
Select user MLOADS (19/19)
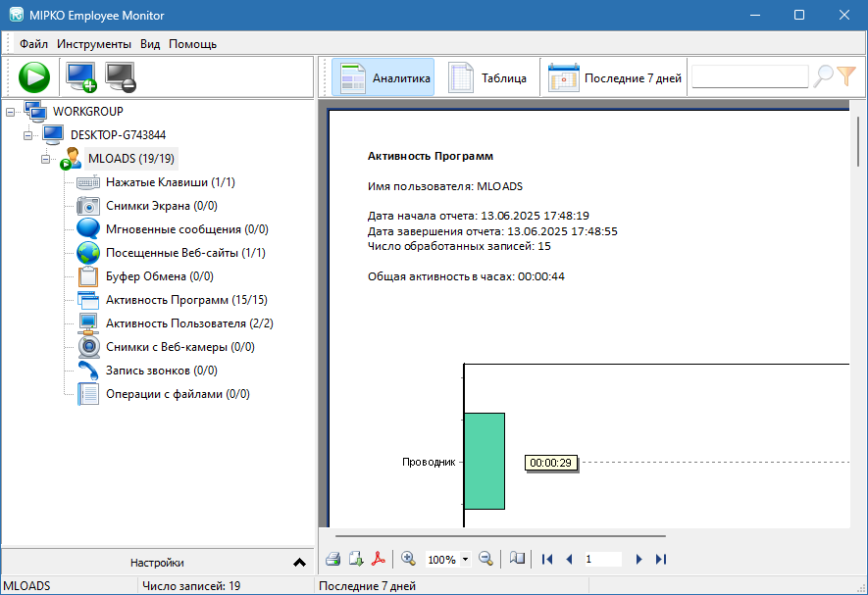(131, 159)
